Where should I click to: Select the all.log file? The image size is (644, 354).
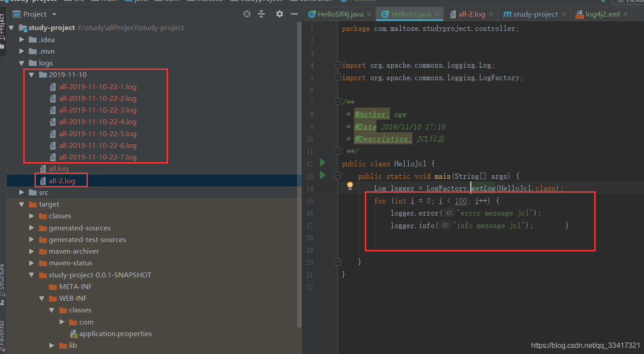tap(59, 168)
